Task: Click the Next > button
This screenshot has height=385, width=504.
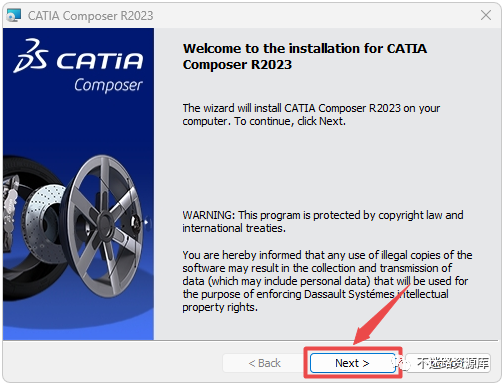Action: [353, 363]
